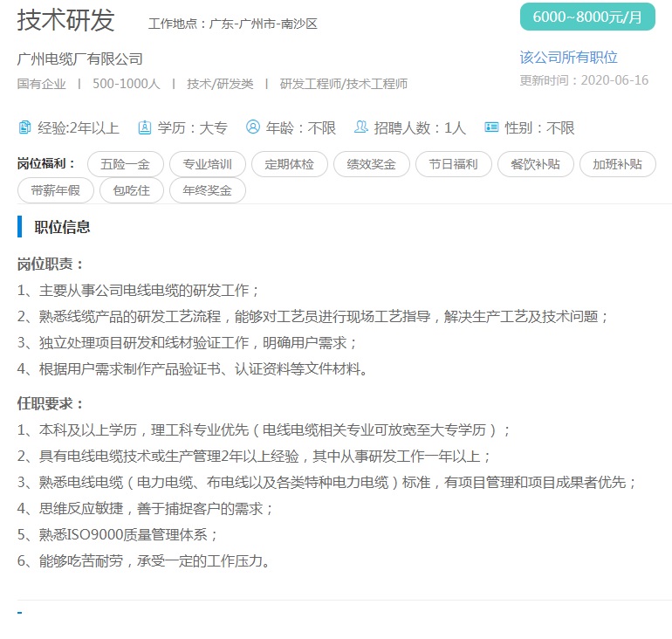Click requirement 本科及以上学历，理工科专业优先
This screenshot has width=672, height=639.
click(264, 429)
